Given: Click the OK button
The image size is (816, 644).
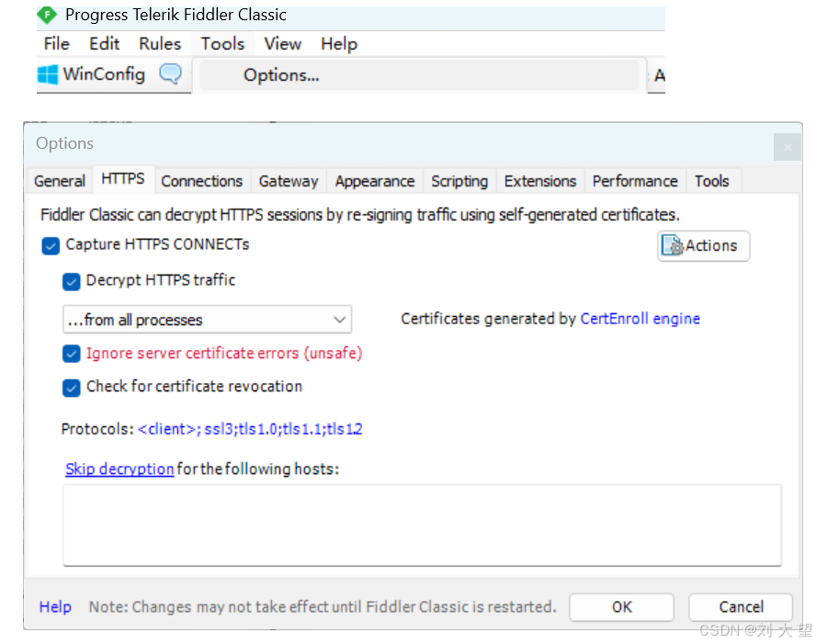Looking at the screenshot, I should pos(621,607).
